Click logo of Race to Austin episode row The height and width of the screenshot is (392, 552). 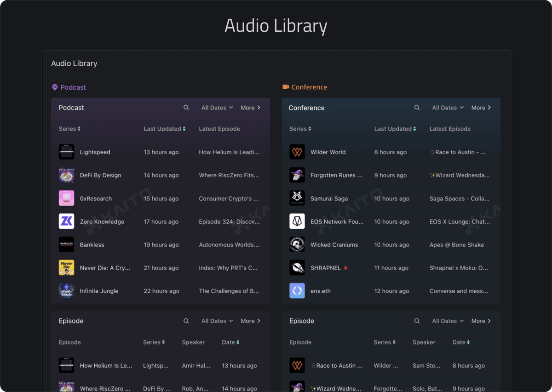tap(297, 365)
